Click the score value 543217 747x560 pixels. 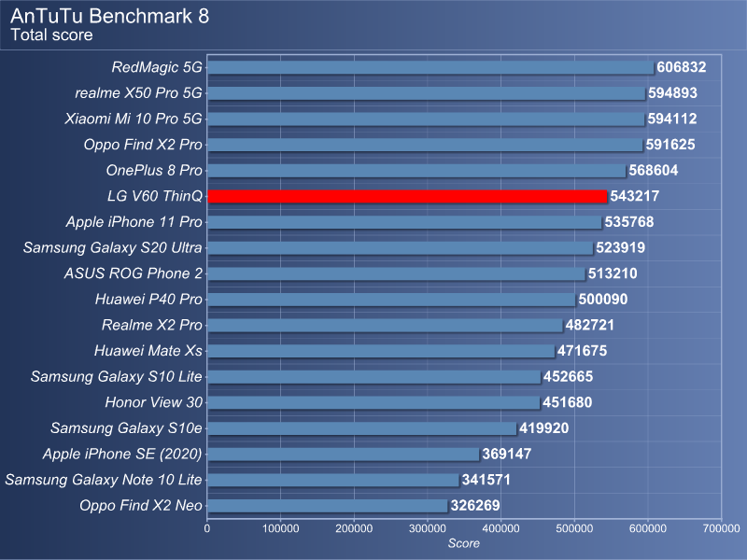[x=635, y=196]
